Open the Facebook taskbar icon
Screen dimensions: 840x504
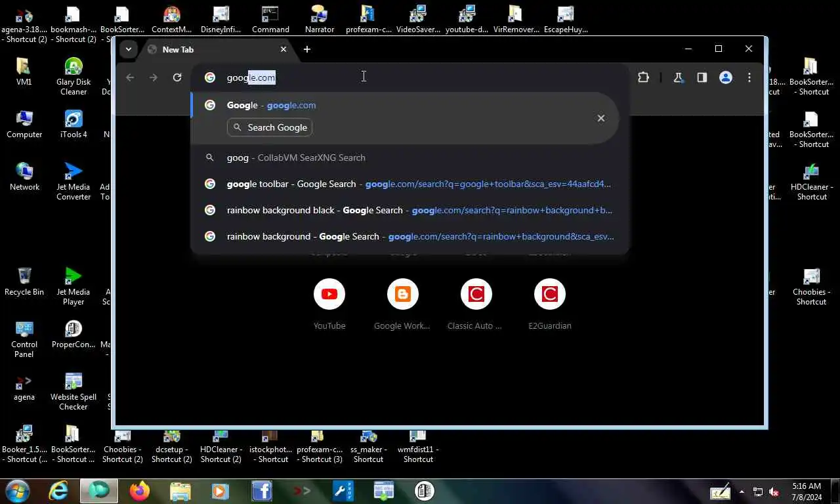pyautogui.click(x=262, y=491)
